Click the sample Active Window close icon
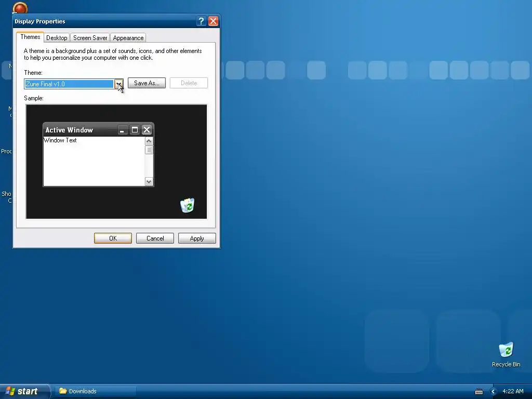 147,130
